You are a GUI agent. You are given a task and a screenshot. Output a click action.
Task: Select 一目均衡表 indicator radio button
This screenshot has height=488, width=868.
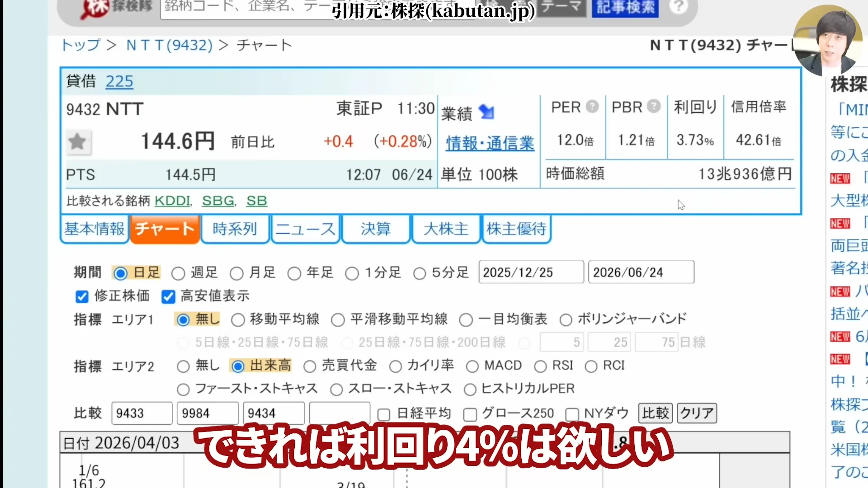click(466, 320)
